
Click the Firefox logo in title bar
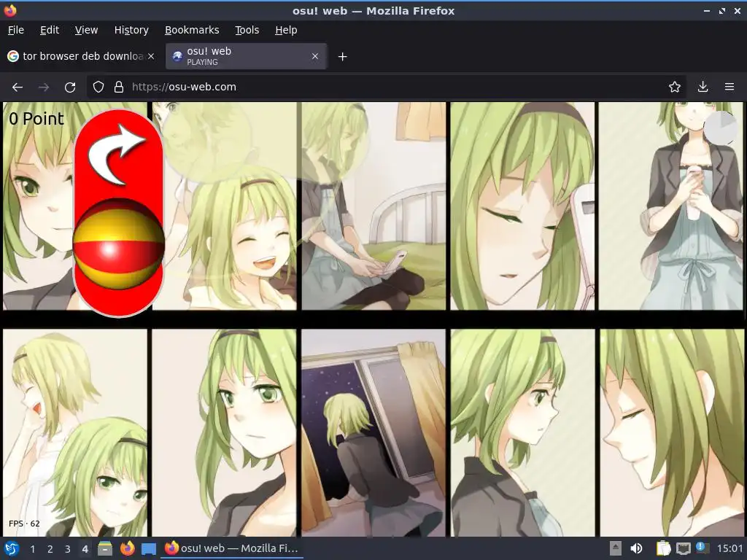click(x=10, y=10)
